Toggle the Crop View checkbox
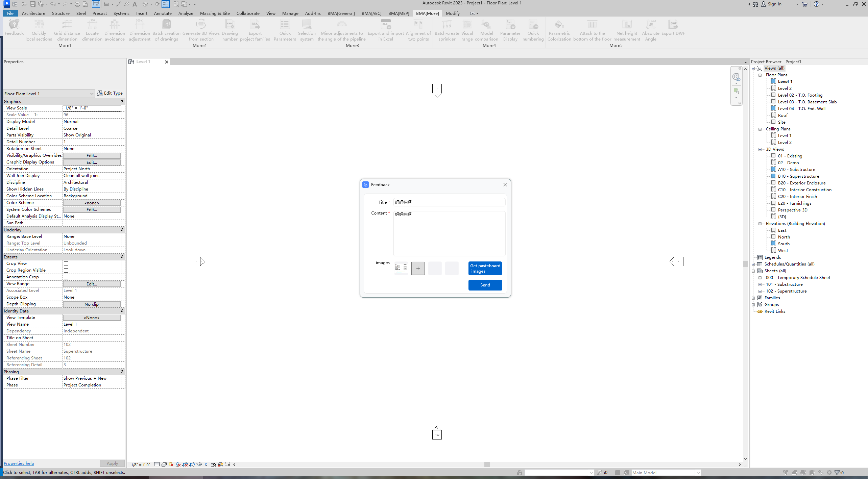 (66, 264)
